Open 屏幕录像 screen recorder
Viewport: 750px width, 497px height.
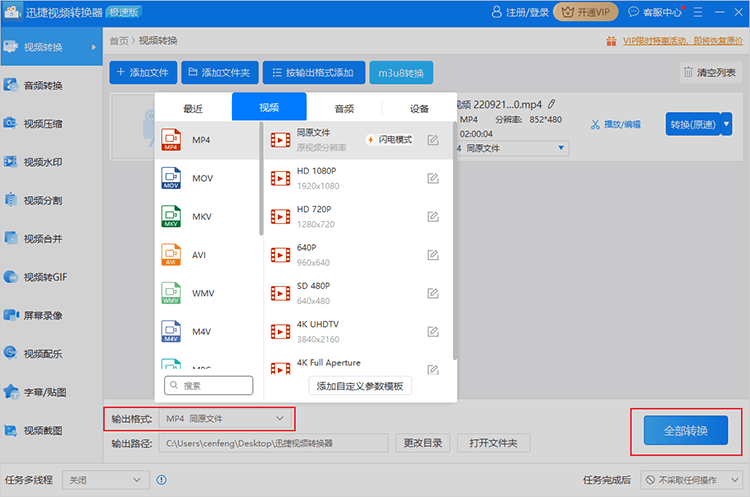(x=42, y=315)
